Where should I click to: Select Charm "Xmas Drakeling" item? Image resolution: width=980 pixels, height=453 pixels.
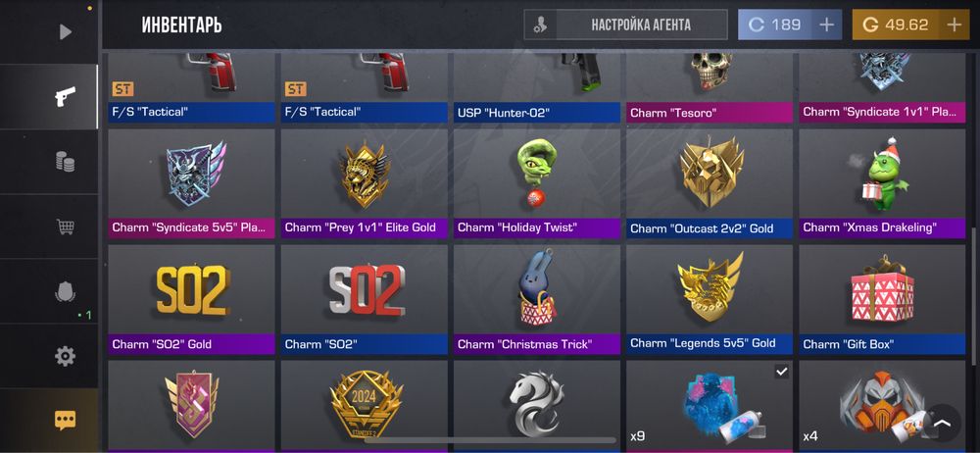pyautogui.click(x=882, y=183)
